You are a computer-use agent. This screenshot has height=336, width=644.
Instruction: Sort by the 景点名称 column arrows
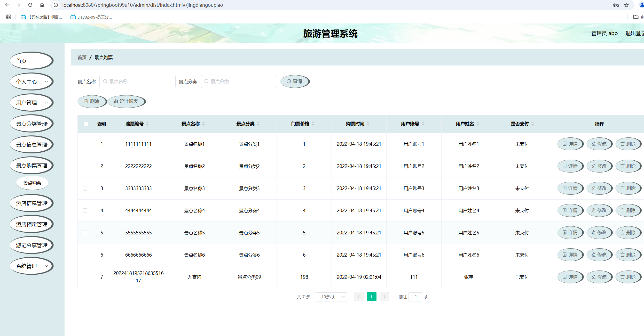pyautogui.click(x=203, y=124)
